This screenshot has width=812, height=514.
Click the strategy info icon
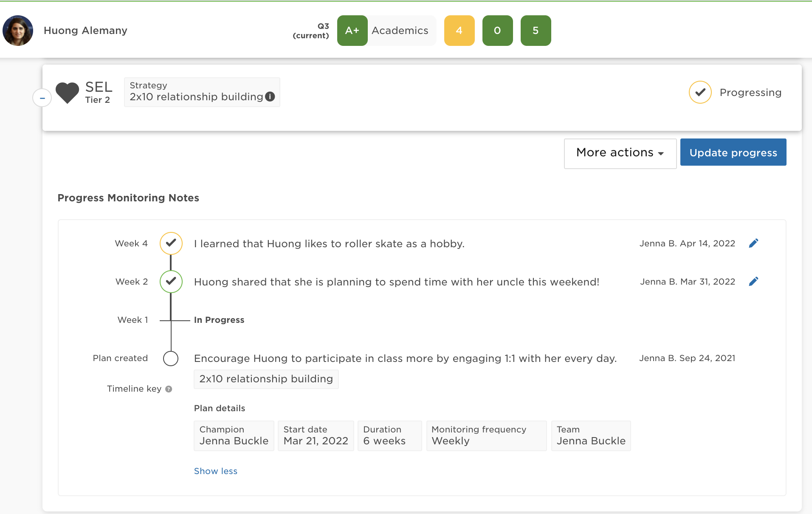tap(270, 97)
